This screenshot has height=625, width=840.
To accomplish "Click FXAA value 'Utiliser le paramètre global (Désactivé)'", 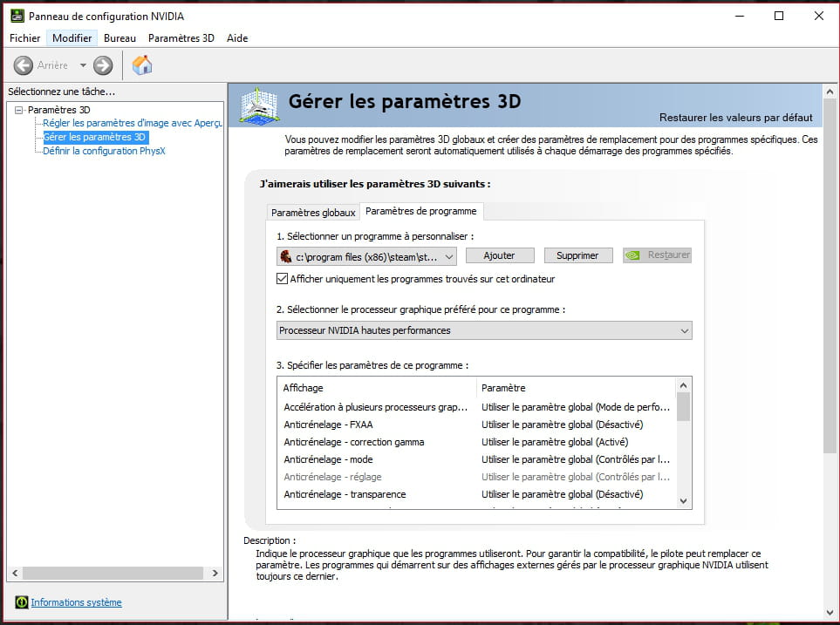I will [562, 425].
